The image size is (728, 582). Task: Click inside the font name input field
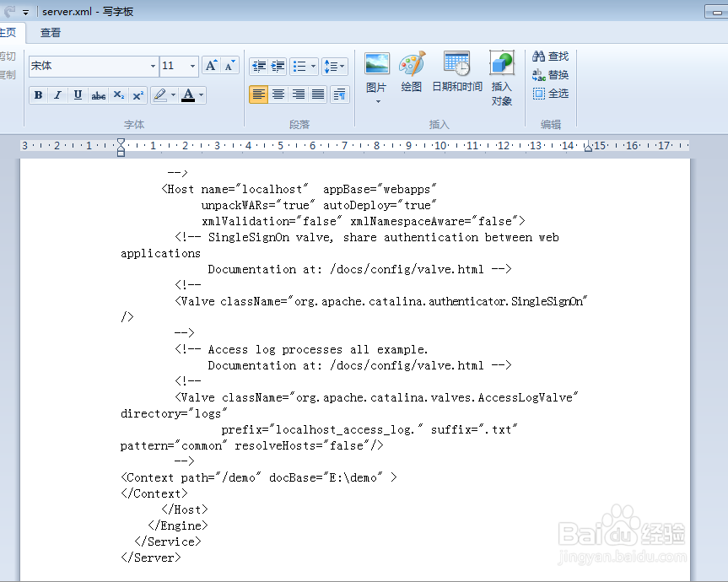(x=89, y=66)
